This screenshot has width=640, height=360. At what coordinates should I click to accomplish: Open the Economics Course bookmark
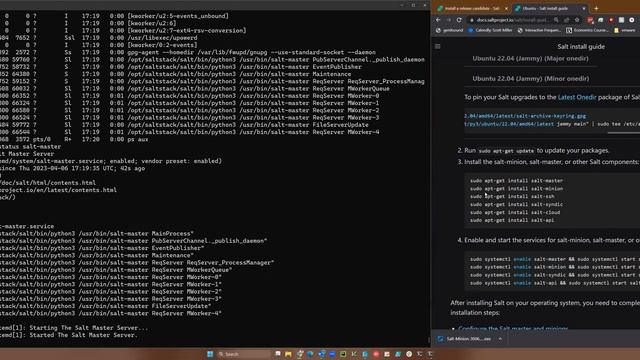click(x=587, y=30)
